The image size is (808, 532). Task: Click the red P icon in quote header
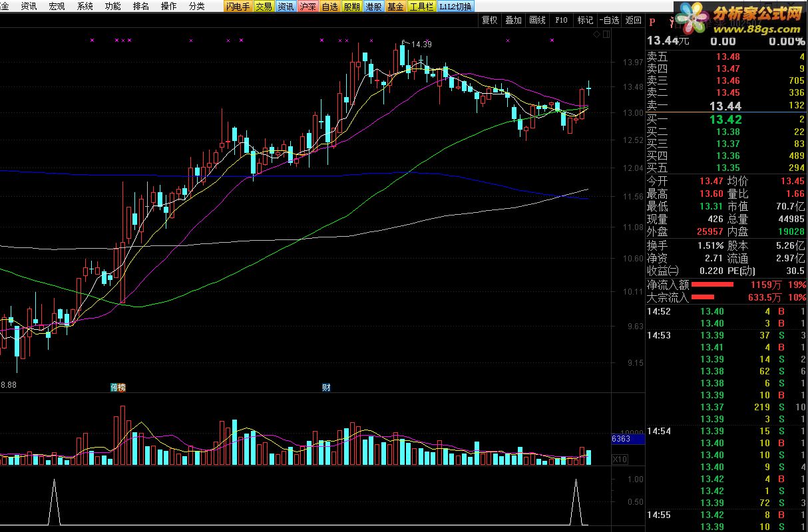[653, 21]
